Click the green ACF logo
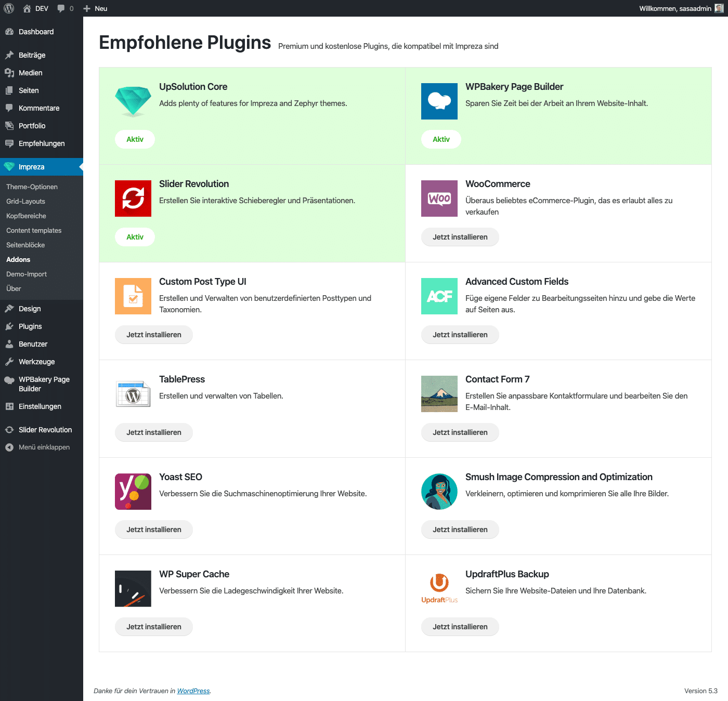728x701 pixels. [439, 296]
